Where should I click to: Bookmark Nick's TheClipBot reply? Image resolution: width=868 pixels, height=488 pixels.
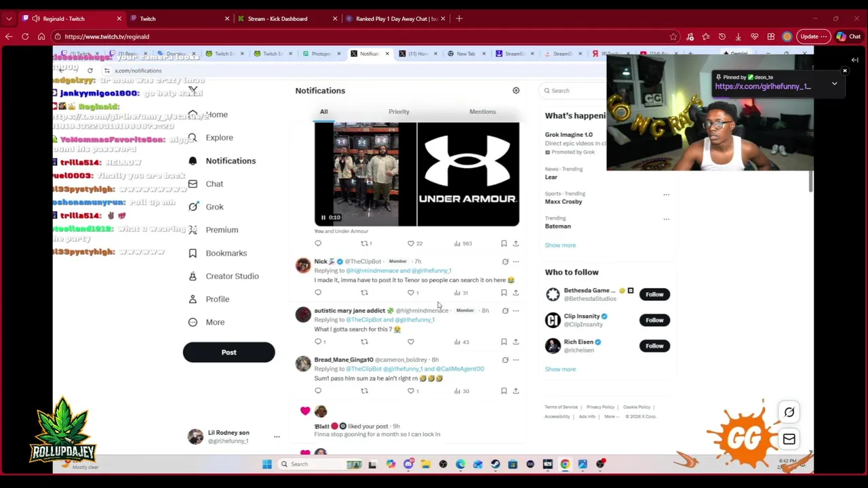tap(504, 293)
